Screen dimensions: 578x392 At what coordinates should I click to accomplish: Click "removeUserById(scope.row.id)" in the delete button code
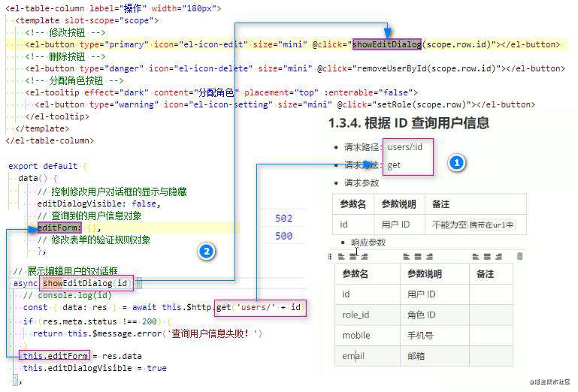(x=427, y=68)
